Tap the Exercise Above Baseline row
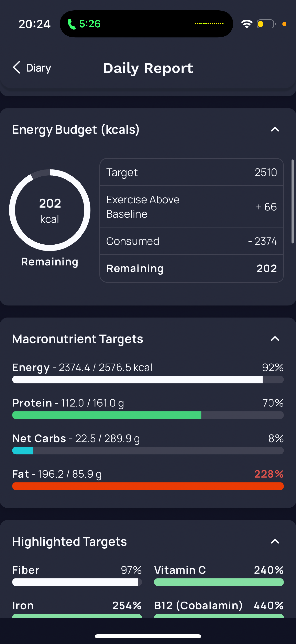296x644 pixels. click(192, 207)
